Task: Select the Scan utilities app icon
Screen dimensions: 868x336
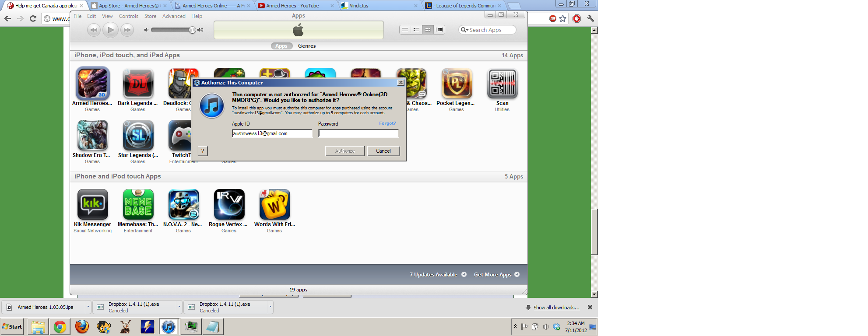Action: click(x=502, y=83)
